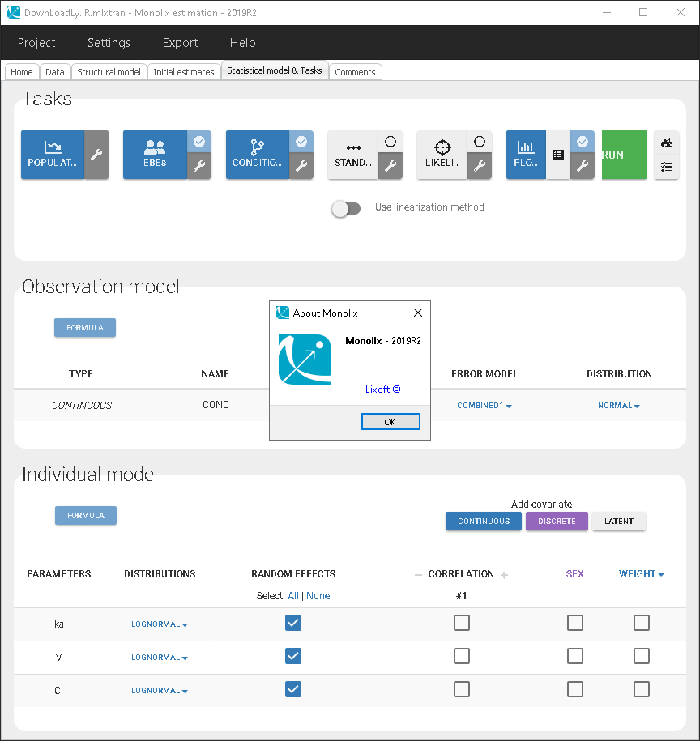Open Likelihood task wrench settings

480,166
